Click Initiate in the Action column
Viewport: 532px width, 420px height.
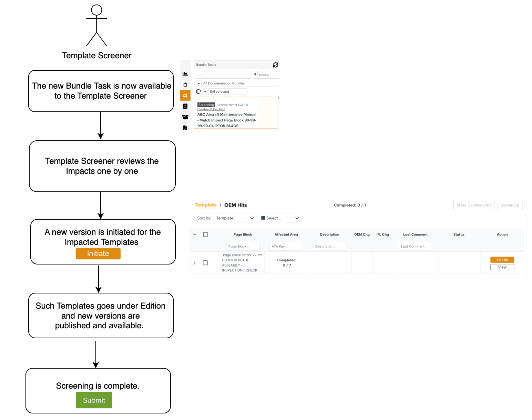(502, 260)
